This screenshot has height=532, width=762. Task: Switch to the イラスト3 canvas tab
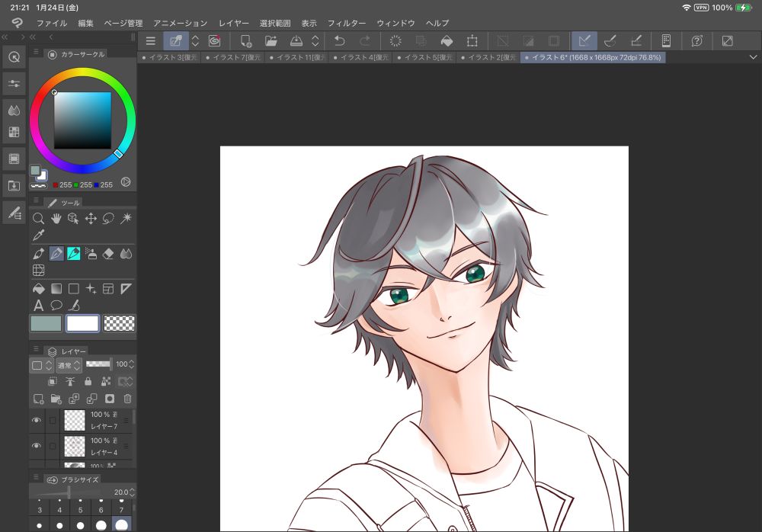pyautogui.click(x=170, y=57)
